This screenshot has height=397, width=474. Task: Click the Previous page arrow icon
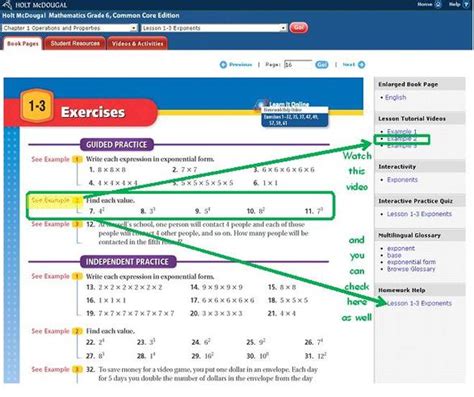[223, 65]
